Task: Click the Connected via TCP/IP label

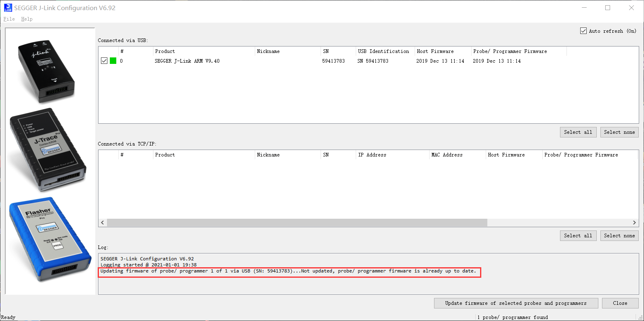Action: 127,144
